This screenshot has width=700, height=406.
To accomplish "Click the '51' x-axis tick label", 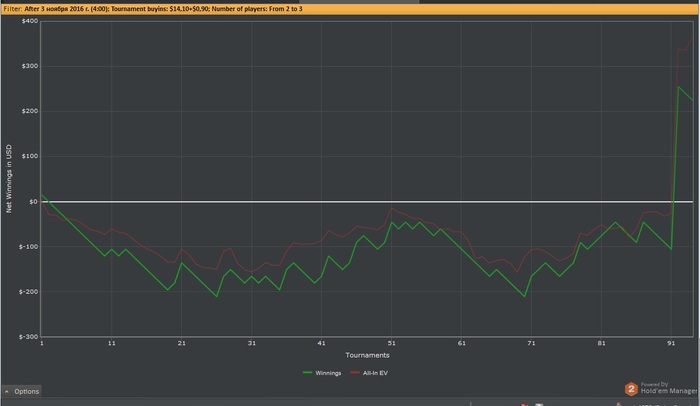I will pyautogui.click(x=392, y=343).
